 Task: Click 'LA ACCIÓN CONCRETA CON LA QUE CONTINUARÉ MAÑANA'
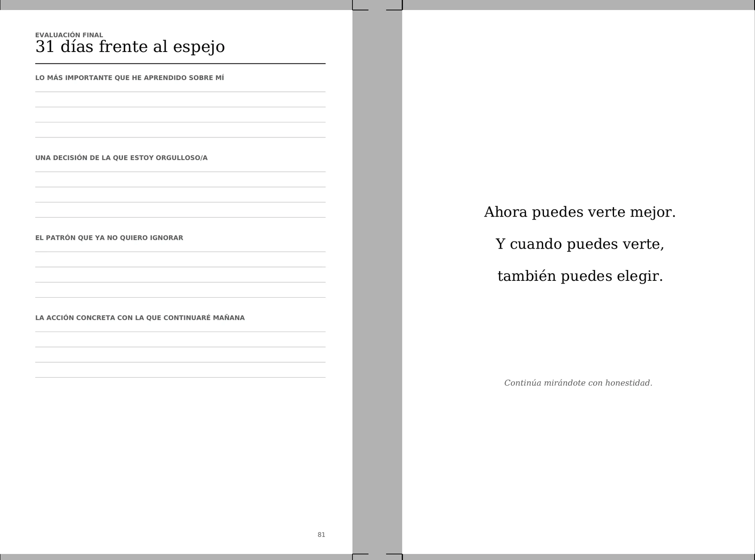140,318
